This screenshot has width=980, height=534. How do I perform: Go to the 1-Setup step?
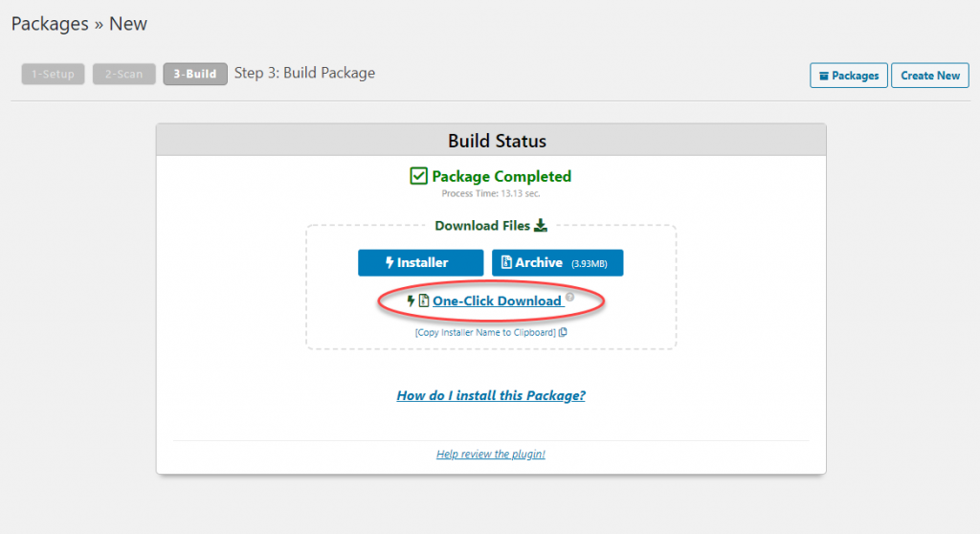click(54, 74)
